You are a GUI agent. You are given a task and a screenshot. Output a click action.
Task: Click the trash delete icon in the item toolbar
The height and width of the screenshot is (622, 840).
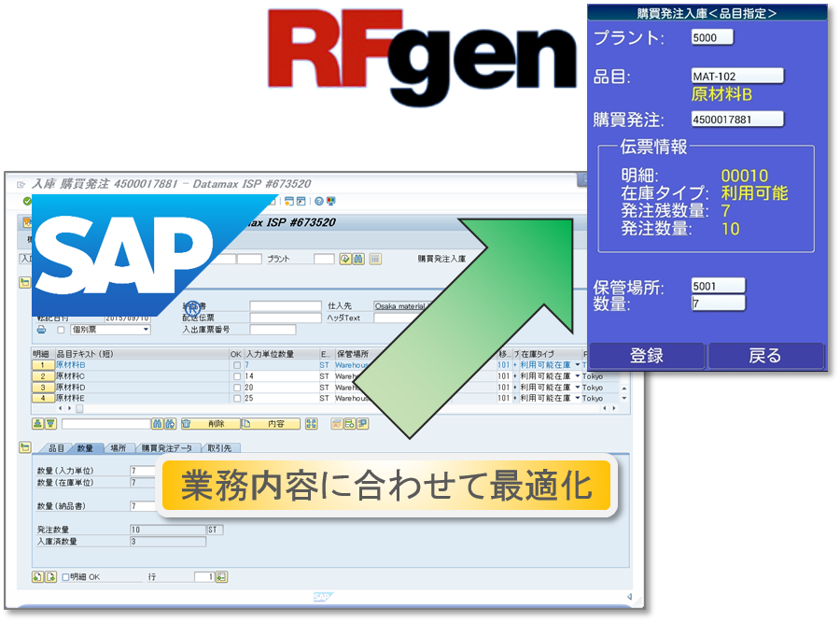point(185,424)
